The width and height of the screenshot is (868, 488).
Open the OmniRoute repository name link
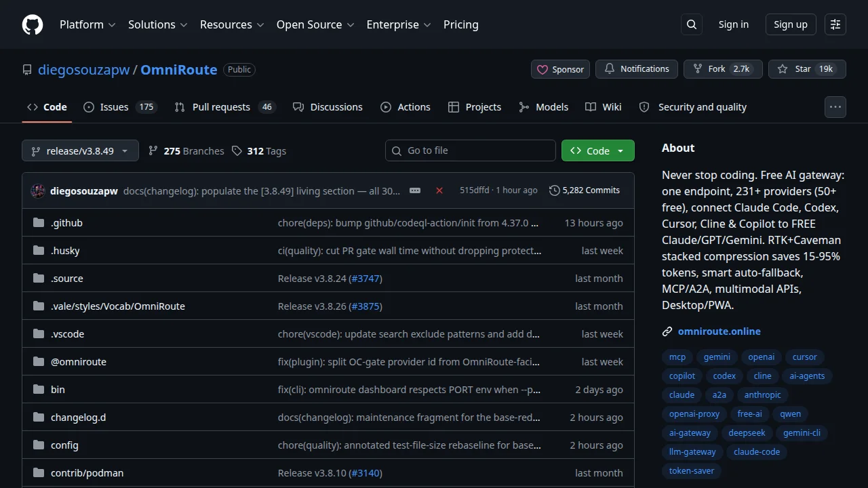click(179, 70)
